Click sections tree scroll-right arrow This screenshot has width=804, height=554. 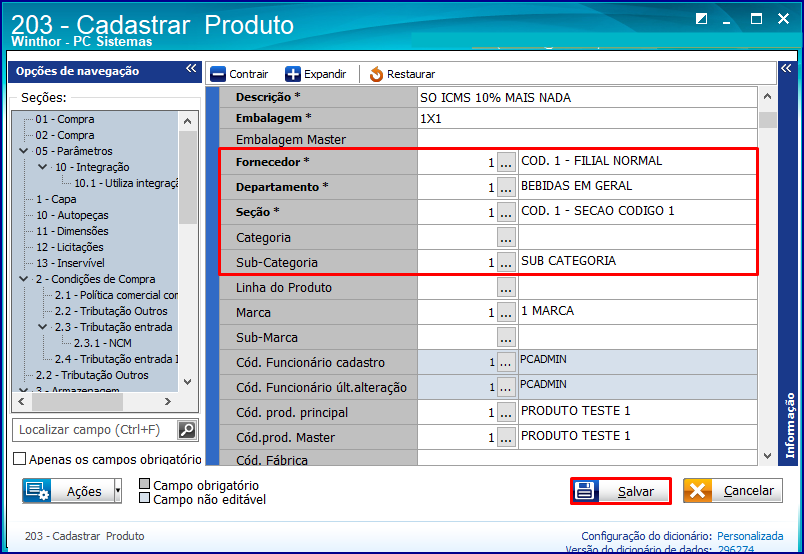[x=168, y=401]
